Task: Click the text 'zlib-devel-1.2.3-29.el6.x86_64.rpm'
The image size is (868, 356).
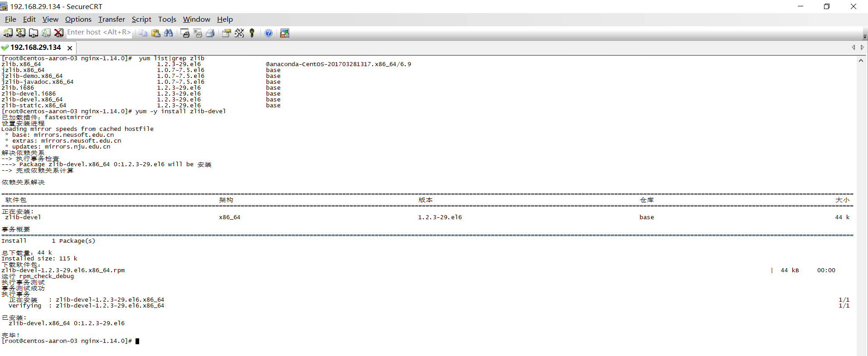Action: click(x=63, y=270)
